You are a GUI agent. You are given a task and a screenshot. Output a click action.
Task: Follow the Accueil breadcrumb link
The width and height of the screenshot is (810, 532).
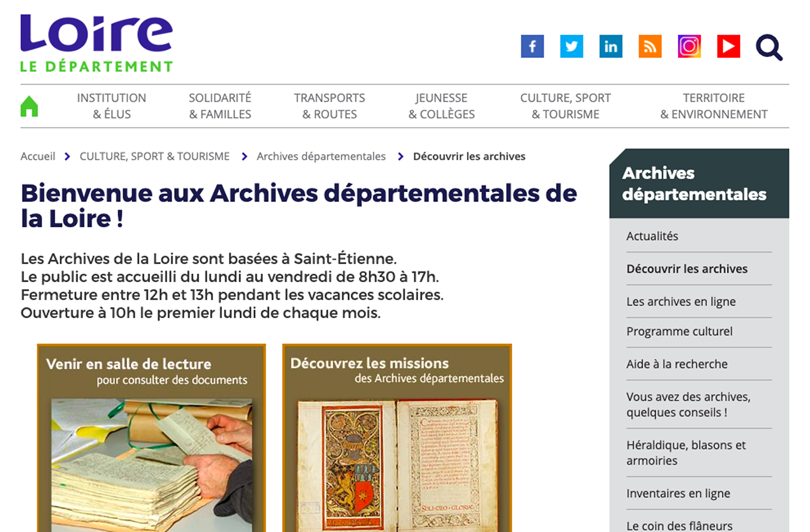38,156
